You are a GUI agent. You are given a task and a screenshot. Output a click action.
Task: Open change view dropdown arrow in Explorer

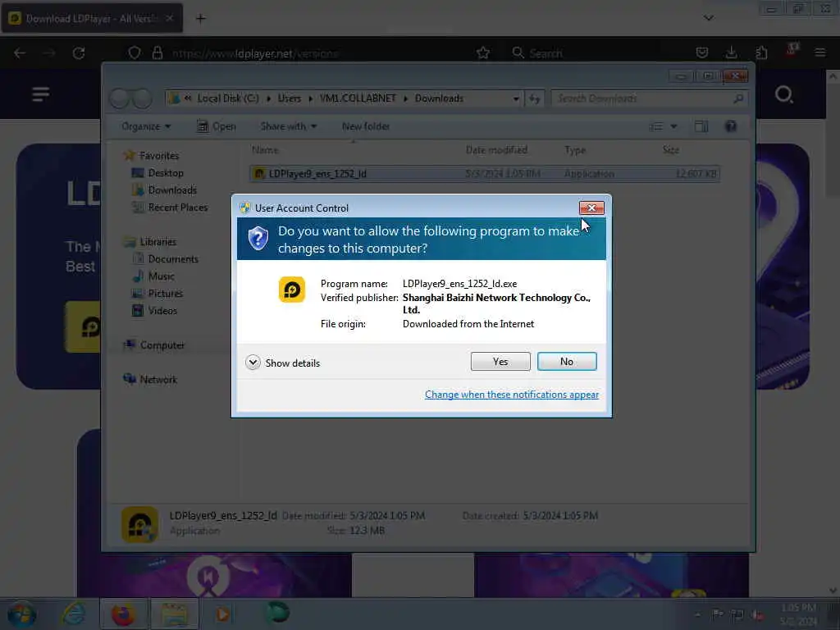coord(674,126)
